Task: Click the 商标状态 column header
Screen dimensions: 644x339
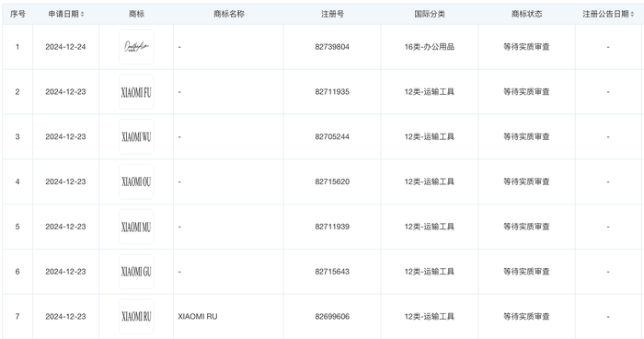Action: point(526,14)
